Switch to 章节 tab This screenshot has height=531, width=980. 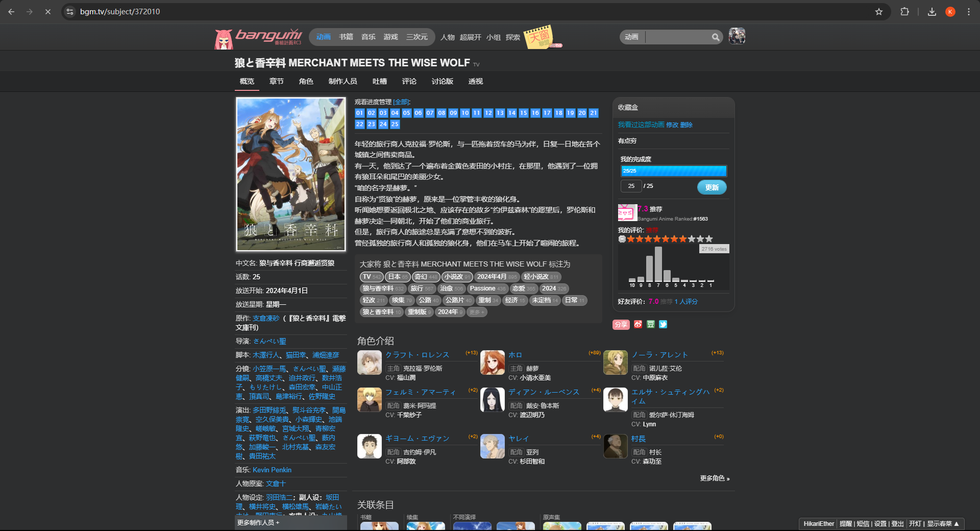pyautogui.click(x=277, y=81)
